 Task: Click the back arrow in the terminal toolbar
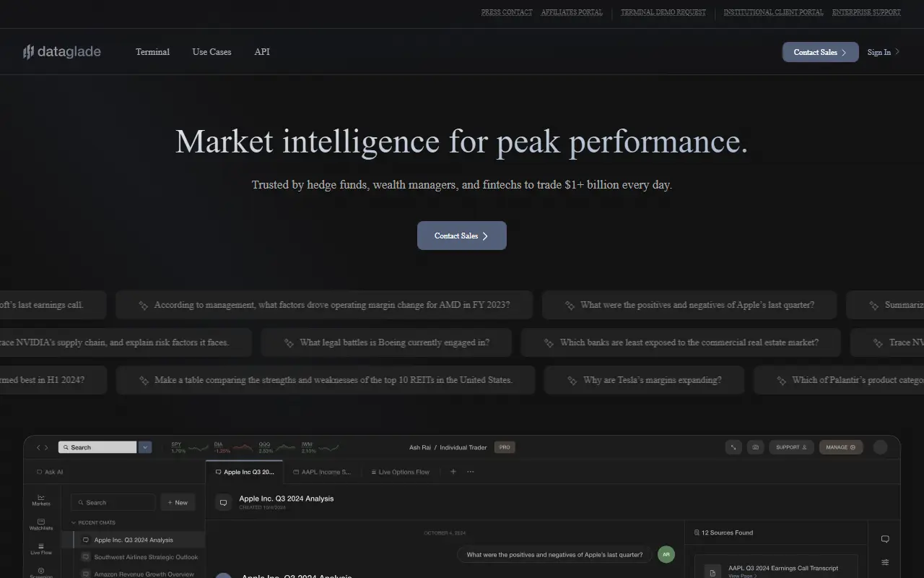(38, 448)
